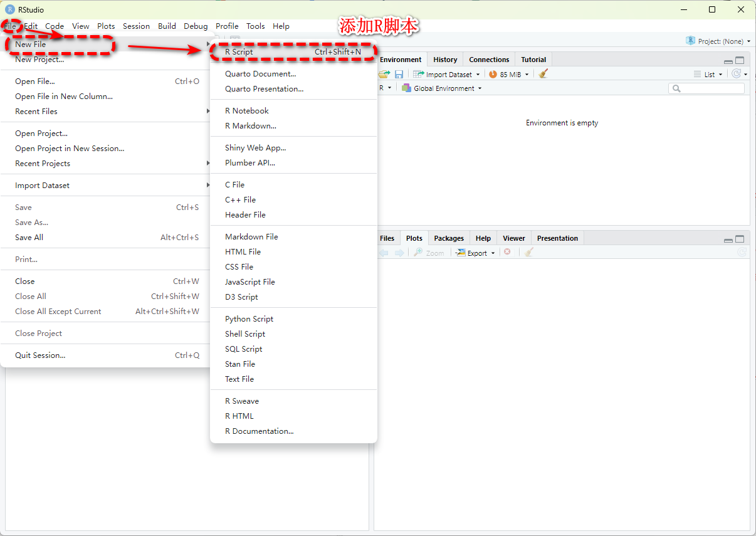Open the Code menu in menu bar
The height and width of the screenshot is (536, 756).
pyautogui.click(x=55, y=26)
